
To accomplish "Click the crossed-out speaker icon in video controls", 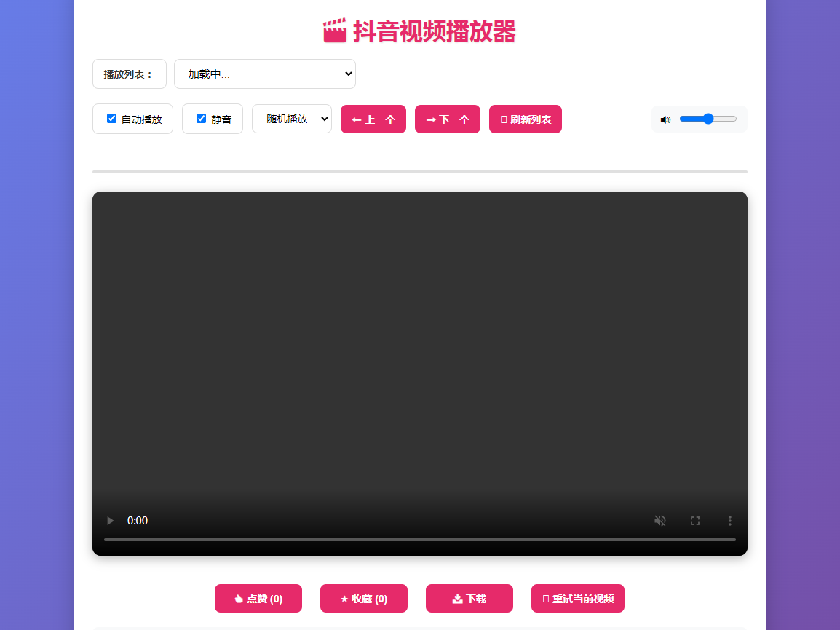I will point(659,520).
